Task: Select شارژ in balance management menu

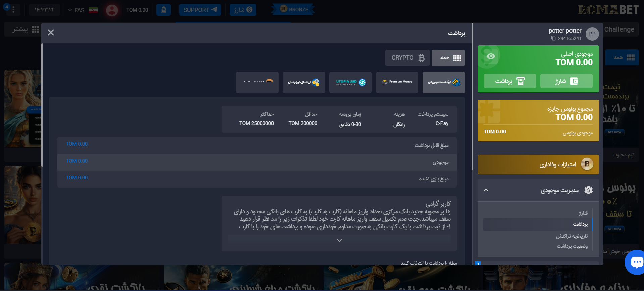Action: point(583,213)
